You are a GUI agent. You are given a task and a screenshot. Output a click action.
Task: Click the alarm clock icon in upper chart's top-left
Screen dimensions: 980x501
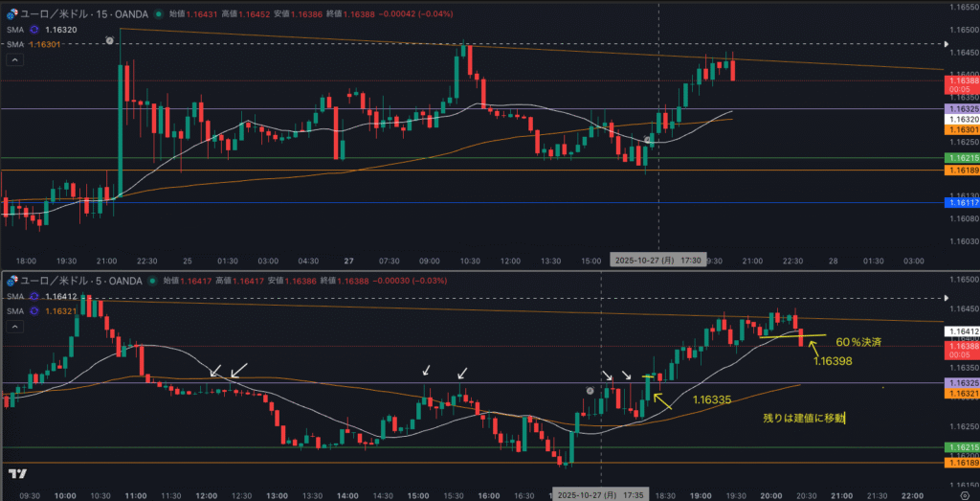tap(109, 41)
